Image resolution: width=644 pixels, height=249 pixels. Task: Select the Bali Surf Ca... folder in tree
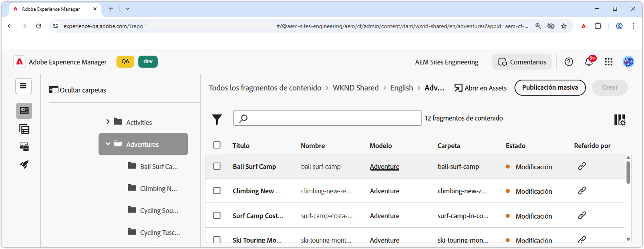[x=153, y=166]
